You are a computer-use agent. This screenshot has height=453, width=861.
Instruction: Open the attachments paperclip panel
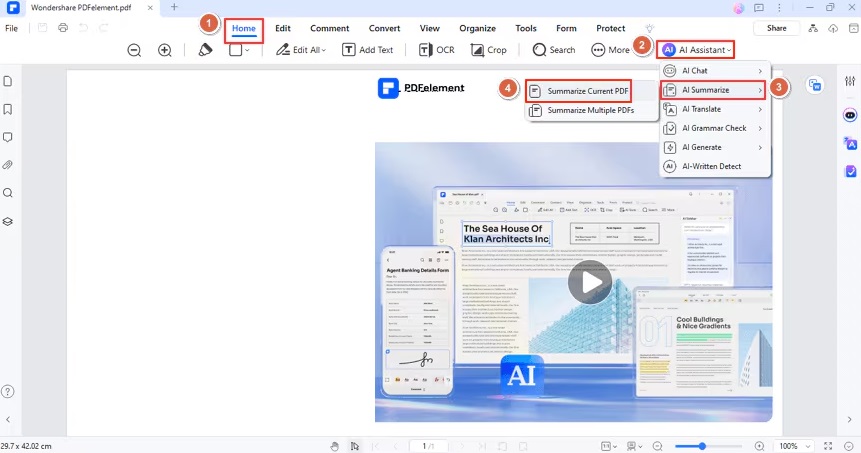8,165
